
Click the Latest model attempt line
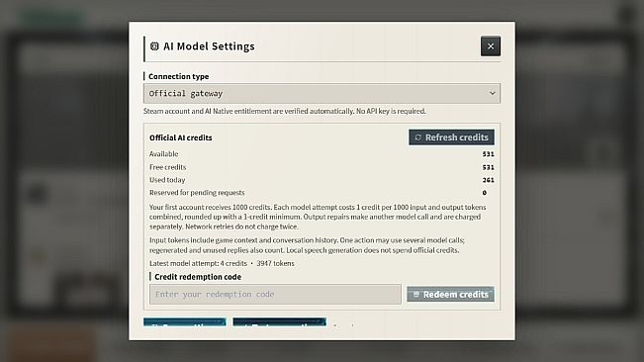[222, 263]
